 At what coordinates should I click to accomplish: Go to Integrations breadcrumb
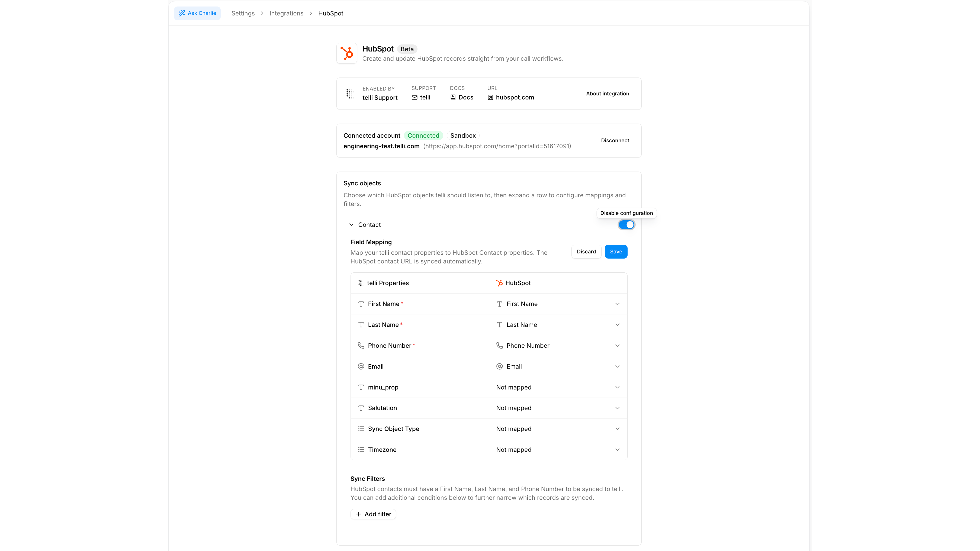tap(286, 13)
